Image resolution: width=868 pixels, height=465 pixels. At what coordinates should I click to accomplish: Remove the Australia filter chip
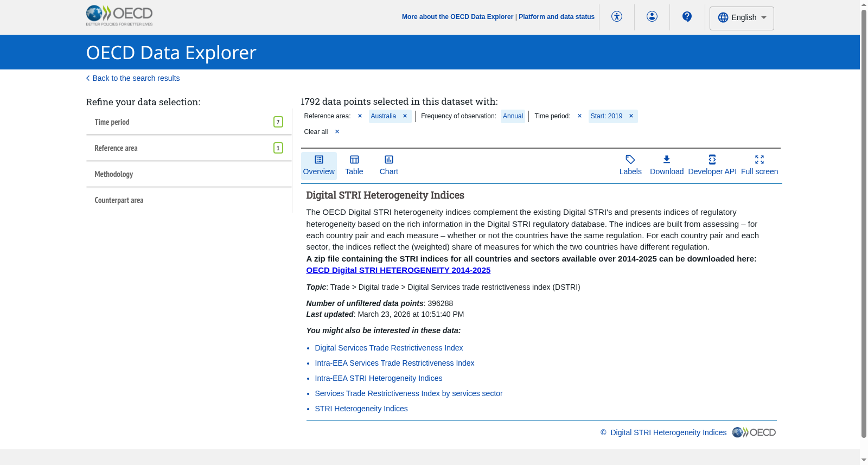click(405, 116)
